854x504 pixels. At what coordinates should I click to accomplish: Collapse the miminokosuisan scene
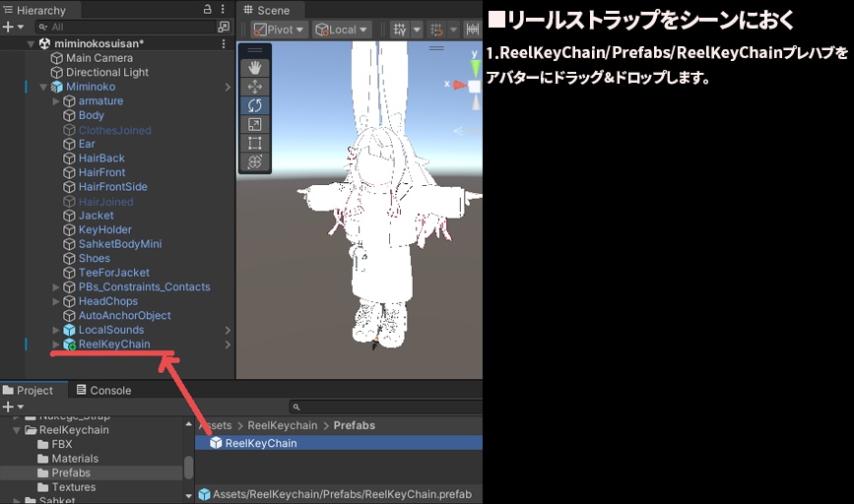pos(31,43)
